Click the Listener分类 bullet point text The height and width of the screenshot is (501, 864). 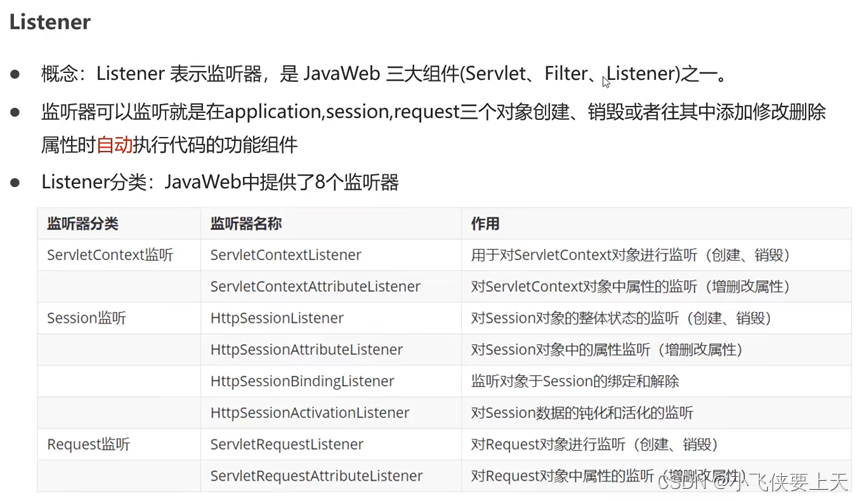(x=220, y=182)
